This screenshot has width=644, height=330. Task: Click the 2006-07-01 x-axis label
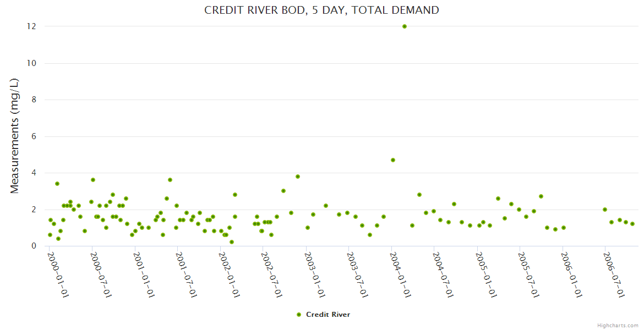(614, 274)
